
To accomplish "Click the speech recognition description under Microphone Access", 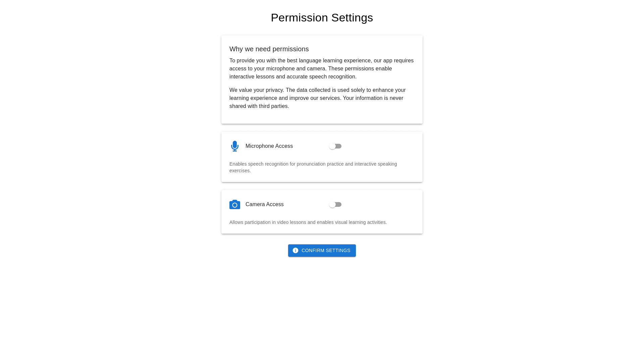I will coord(313,167).
